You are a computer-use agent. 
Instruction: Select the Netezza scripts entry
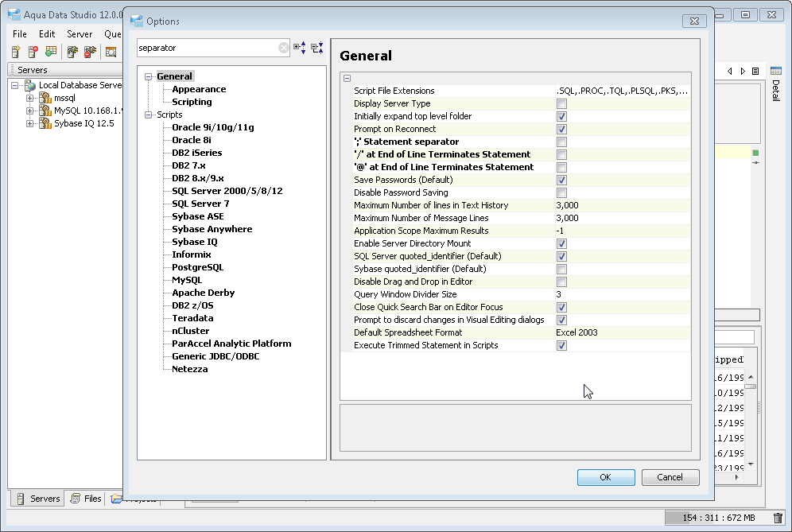pos(190,369)
